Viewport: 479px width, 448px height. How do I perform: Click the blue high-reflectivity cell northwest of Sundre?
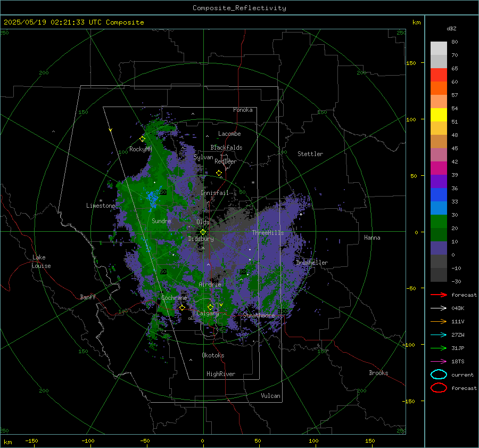point(153,199)
